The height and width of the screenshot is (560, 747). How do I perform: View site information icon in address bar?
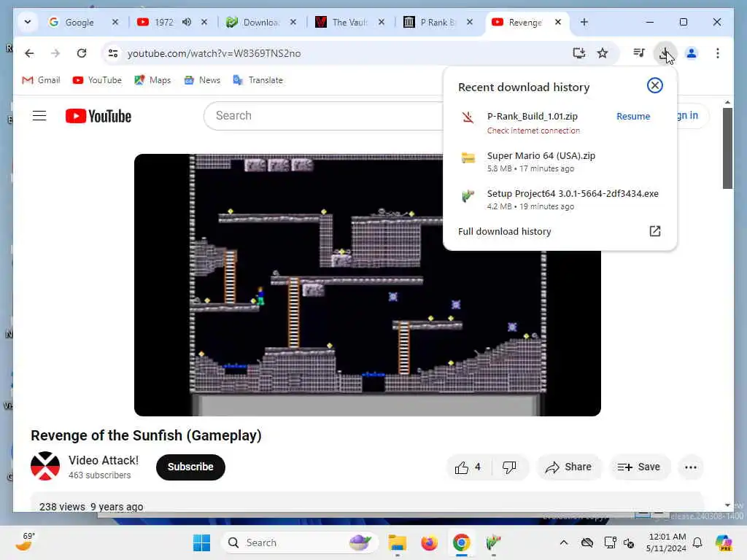pos(113,53)
